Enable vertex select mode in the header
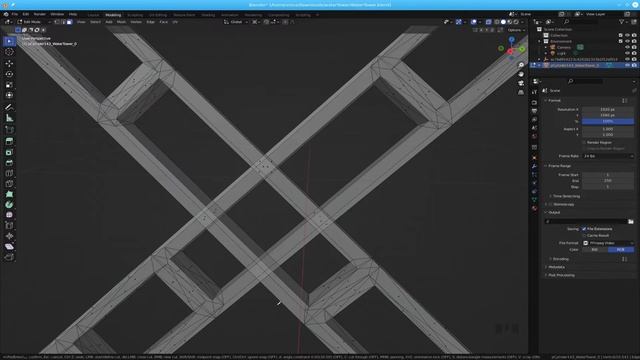640x360 pixels. [x=58, y=22]
